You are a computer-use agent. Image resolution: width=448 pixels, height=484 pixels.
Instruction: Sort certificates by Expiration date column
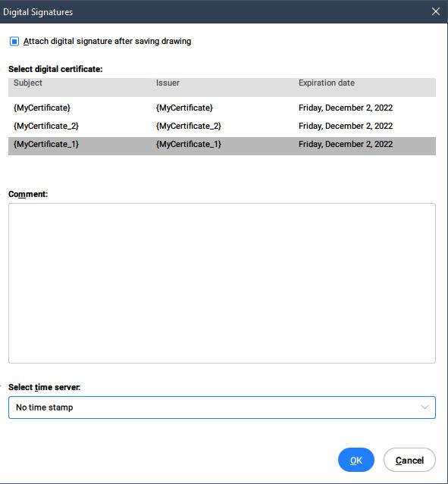tap(327, 83)
